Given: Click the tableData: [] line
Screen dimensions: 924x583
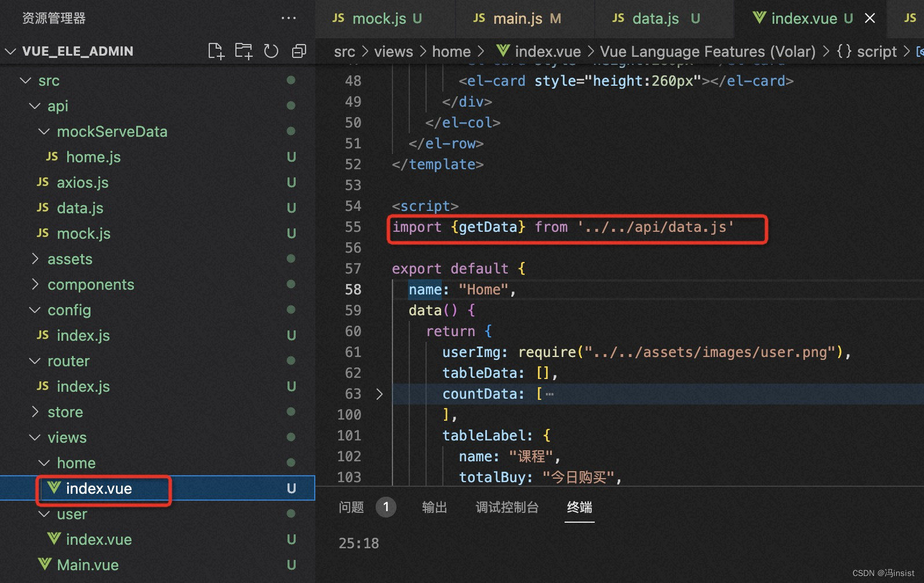Looking at the screenshot, I should [500, 373].
